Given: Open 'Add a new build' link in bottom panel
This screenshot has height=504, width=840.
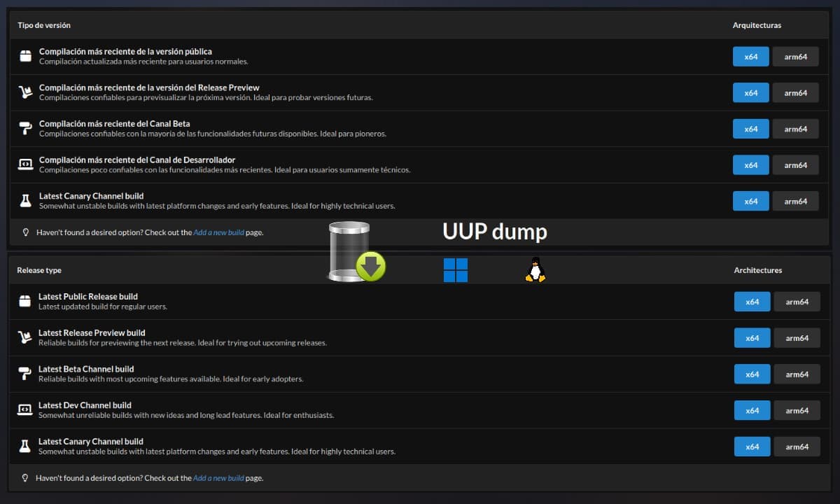Looking at the screenshot, I should click(x=218, y=479).
